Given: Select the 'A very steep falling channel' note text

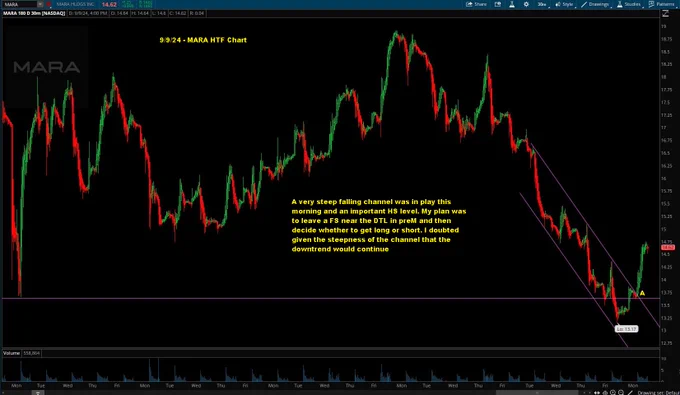Looking at the screenshot, I should (379, 225).
